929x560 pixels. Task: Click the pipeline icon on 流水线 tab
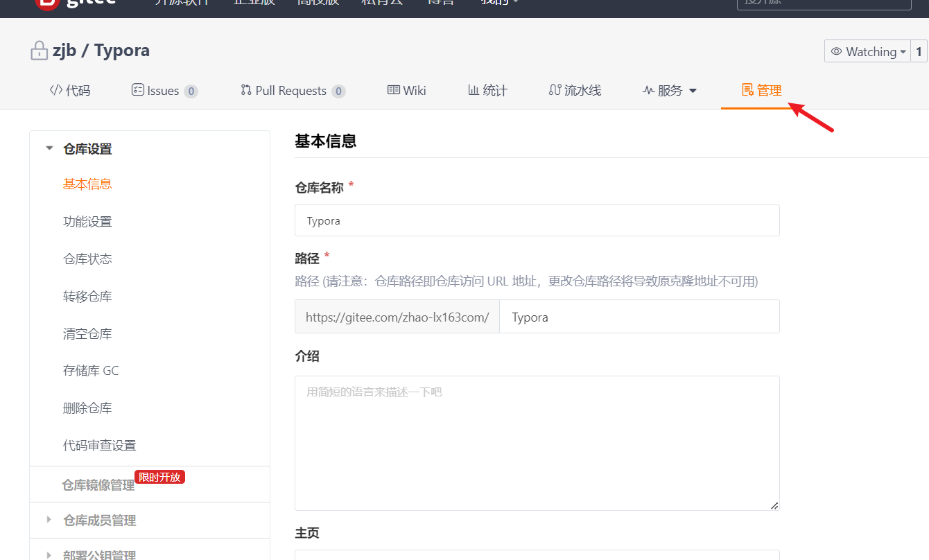556,90
